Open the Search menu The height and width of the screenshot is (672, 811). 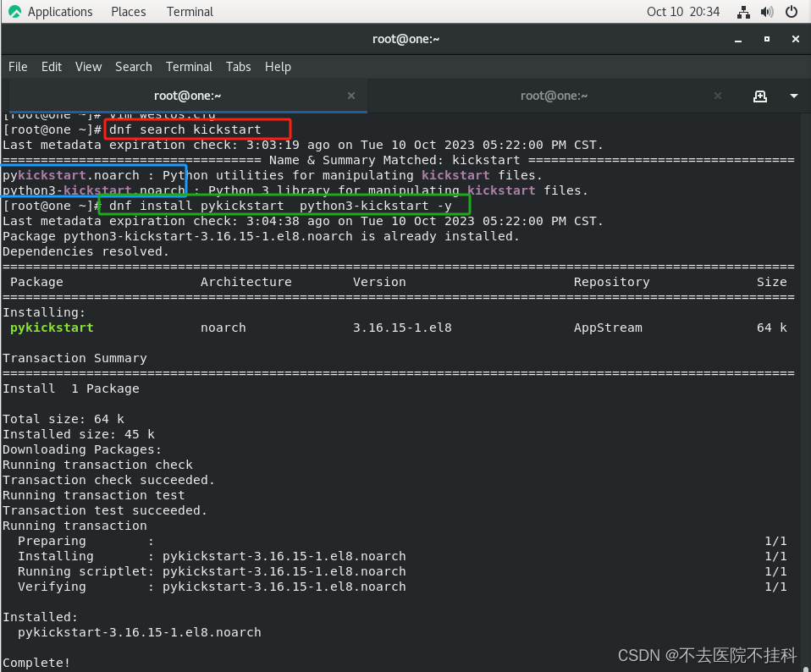click(133, 66)
